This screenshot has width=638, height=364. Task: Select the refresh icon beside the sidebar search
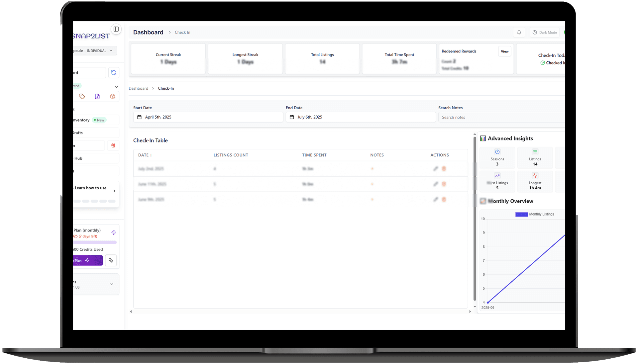pyautogui.click(x=114, y=72)
